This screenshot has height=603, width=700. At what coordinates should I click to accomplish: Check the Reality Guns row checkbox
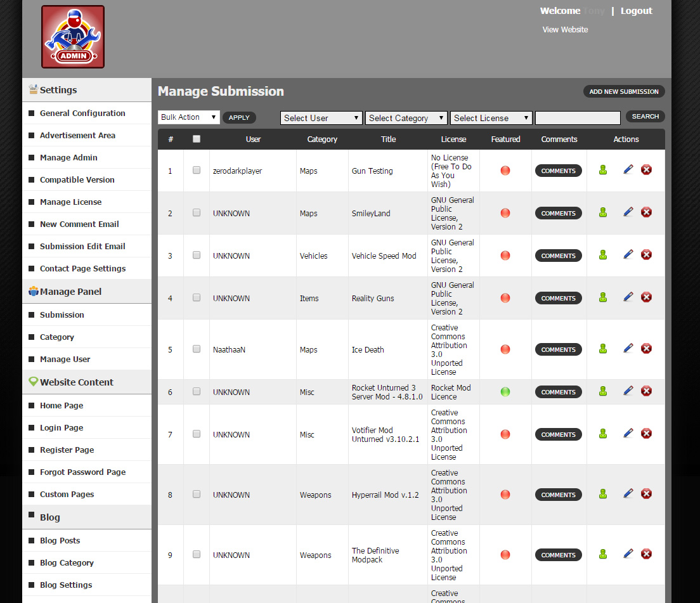point(197,297)
